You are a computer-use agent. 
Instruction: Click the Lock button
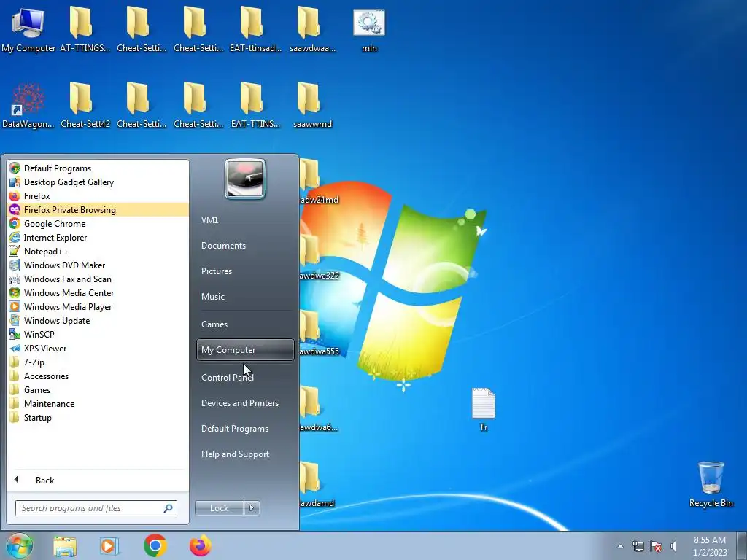[220, 508]
